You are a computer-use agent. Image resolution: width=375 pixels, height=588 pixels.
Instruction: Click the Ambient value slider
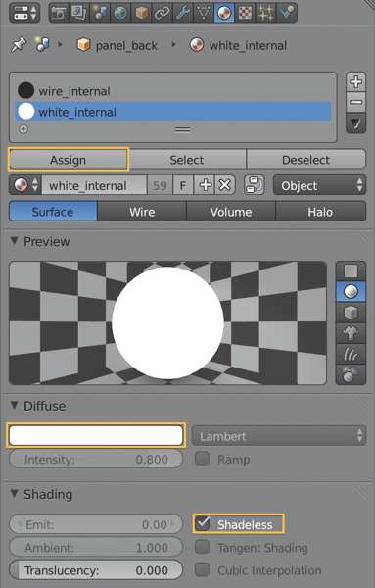tap(96, 548)
